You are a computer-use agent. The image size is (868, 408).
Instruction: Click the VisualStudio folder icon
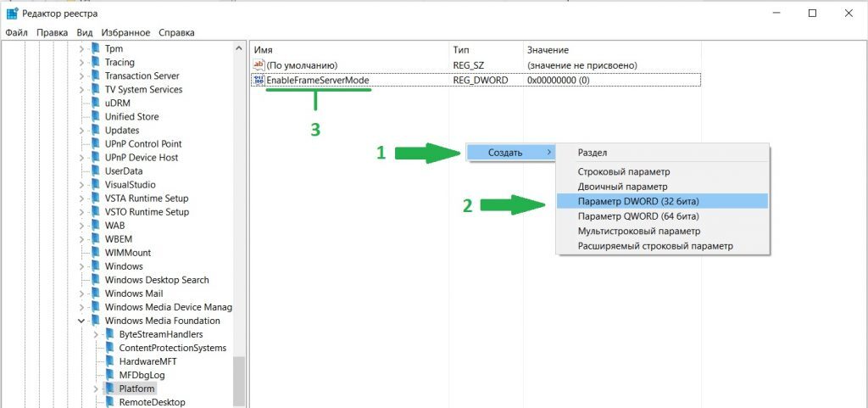[97, 185]
